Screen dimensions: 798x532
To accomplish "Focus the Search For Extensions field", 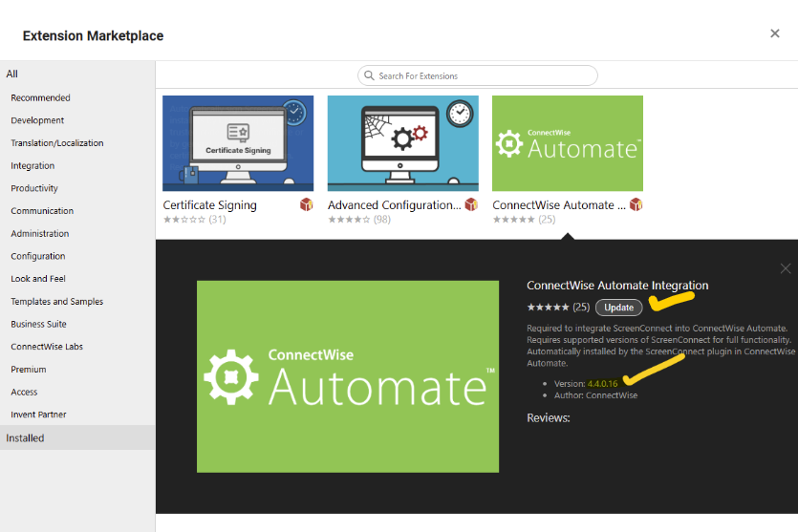I will click(x=478, y=75).
